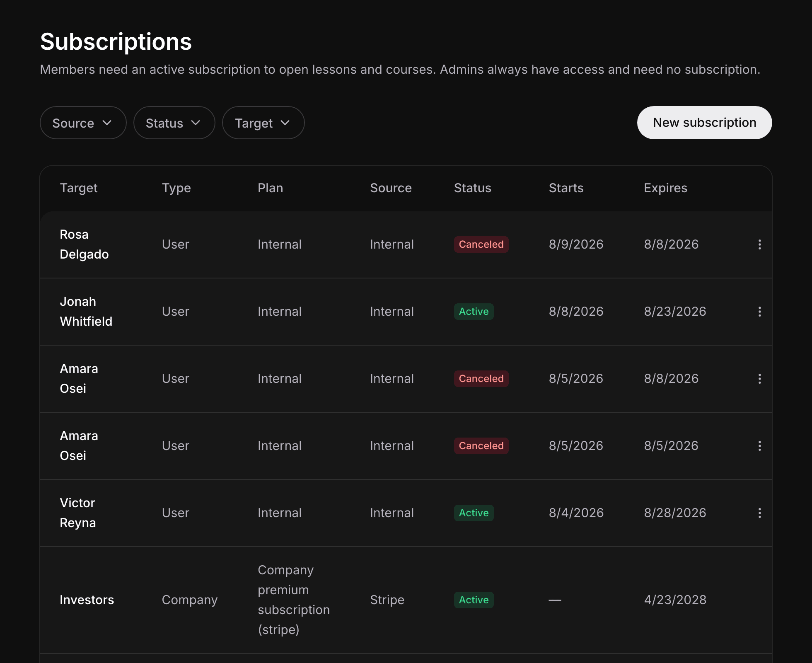Viewport: 812px width, 663px height.
Task: Click Active status badge in Victor Reyna row
Action: [474, 513]
